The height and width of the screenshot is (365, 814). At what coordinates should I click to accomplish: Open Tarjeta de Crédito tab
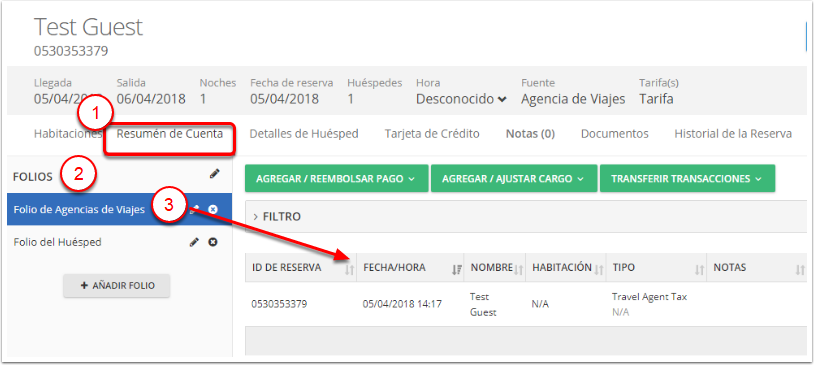coord(432,133)
